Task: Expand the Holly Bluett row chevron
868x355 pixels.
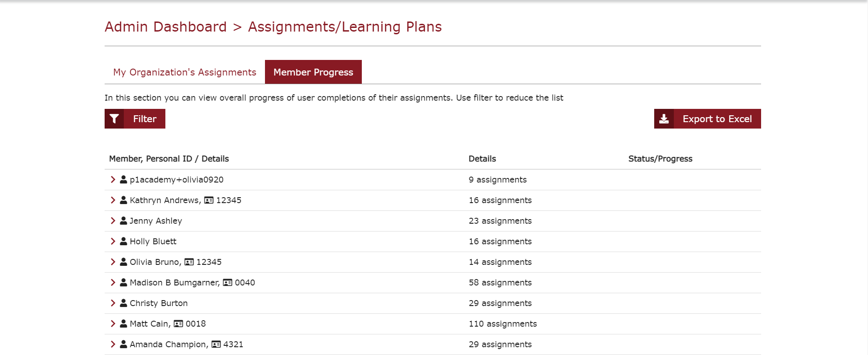Action: coord(113,241)
